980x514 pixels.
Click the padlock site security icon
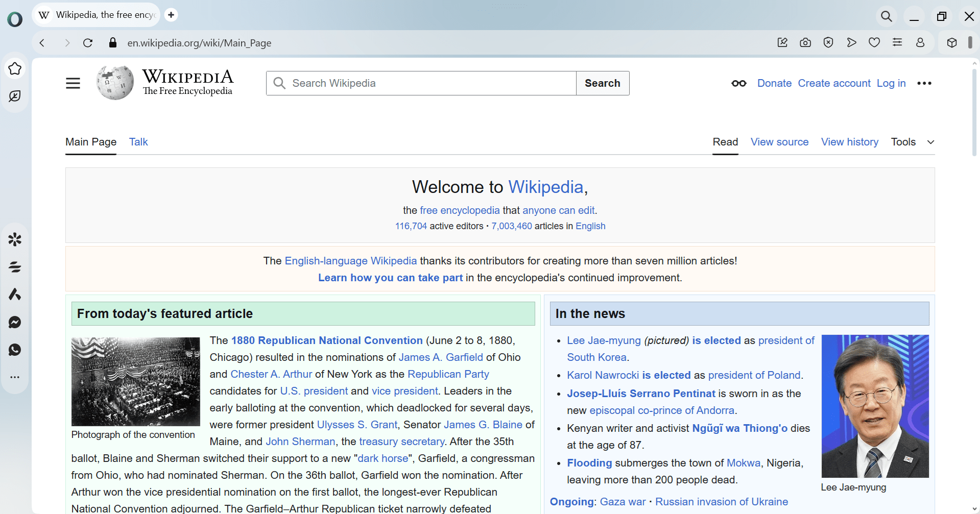[113, 43]
